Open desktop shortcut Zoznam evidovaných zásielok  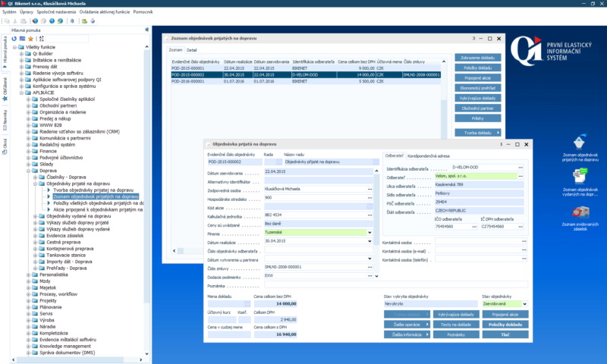pyautogui.click(x=580, y=218)
